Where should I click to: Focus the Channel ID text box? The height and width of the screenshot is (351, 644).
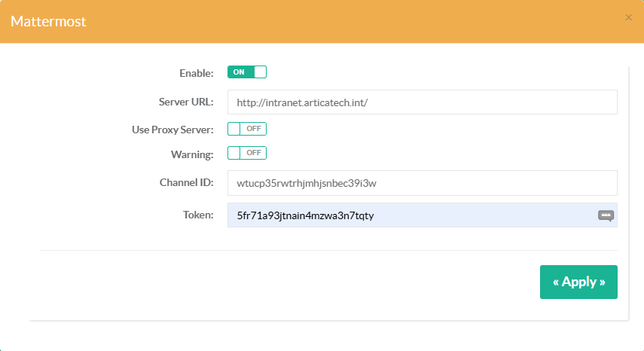[422, 182]
